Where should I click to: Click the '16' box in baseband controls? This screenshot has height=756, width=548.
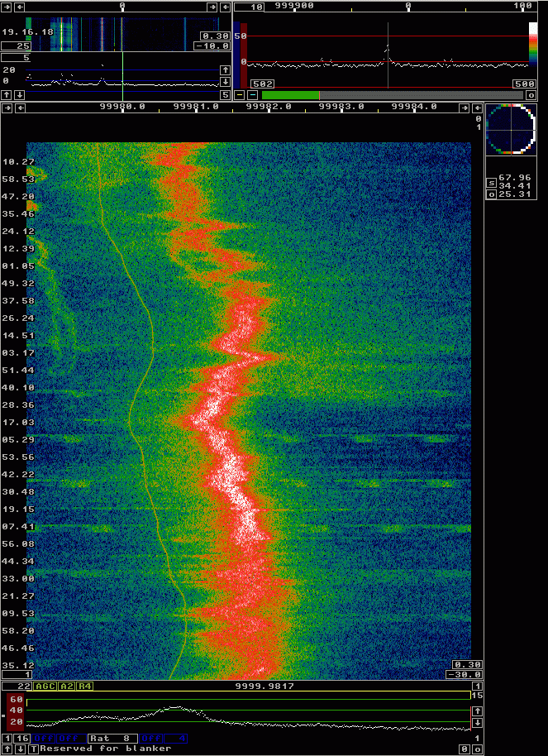21,739
